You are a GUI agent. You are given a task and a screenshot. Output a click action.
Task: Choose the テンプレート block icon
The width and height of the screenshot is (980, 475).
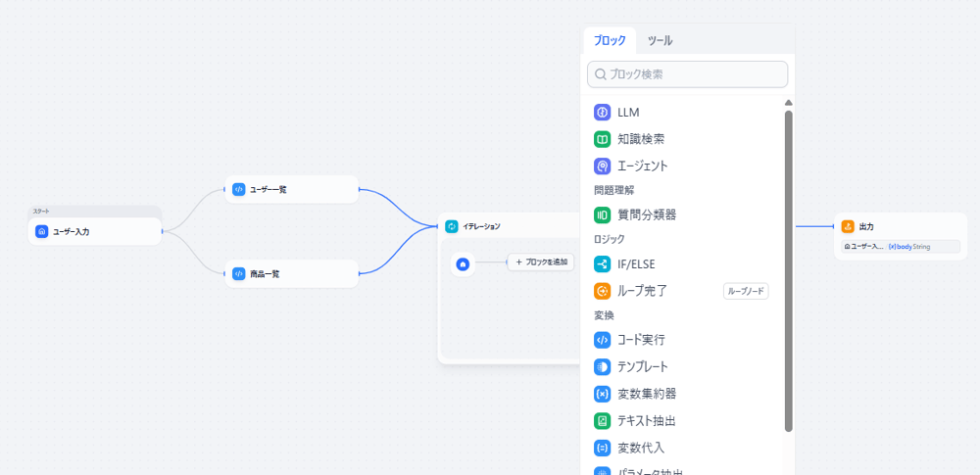(x=602, y=367)
